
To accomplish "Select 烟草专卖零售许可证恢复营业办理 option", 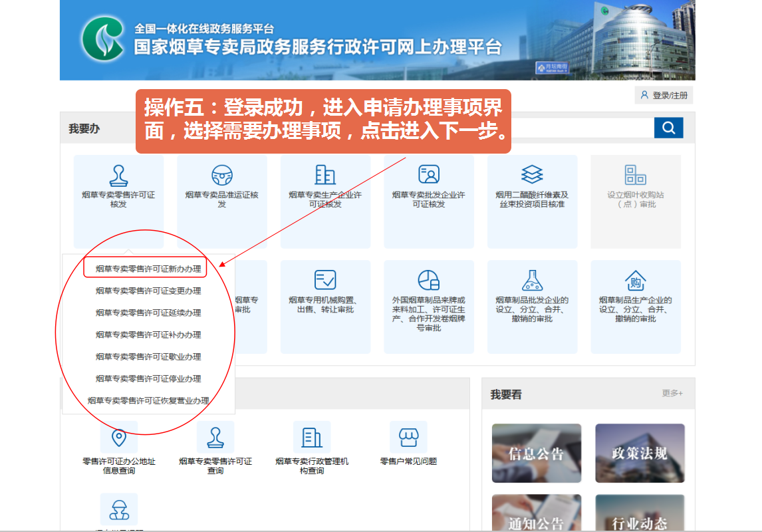I will (x=148, y=400).
